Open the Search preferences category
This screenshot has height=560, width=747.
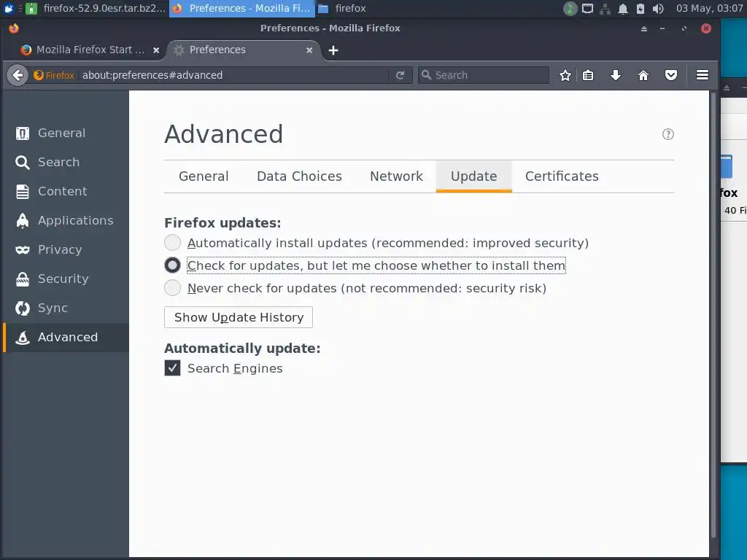pyautogui.click(x=66, y=163)
